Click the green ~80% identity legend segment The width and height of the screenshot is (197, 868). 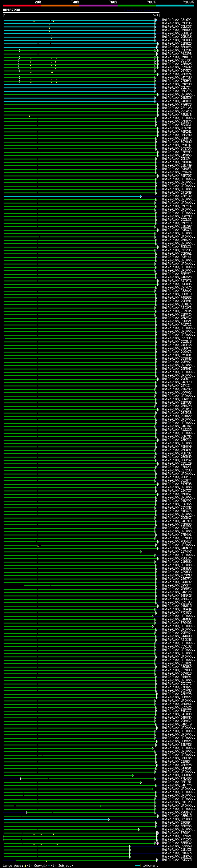(136, 6)
